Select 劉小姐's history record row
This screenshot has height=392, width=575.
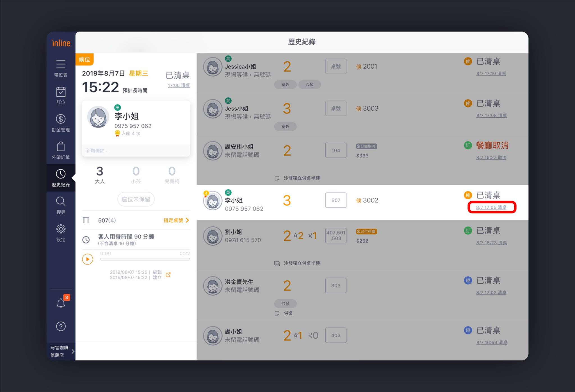[362, 245]
